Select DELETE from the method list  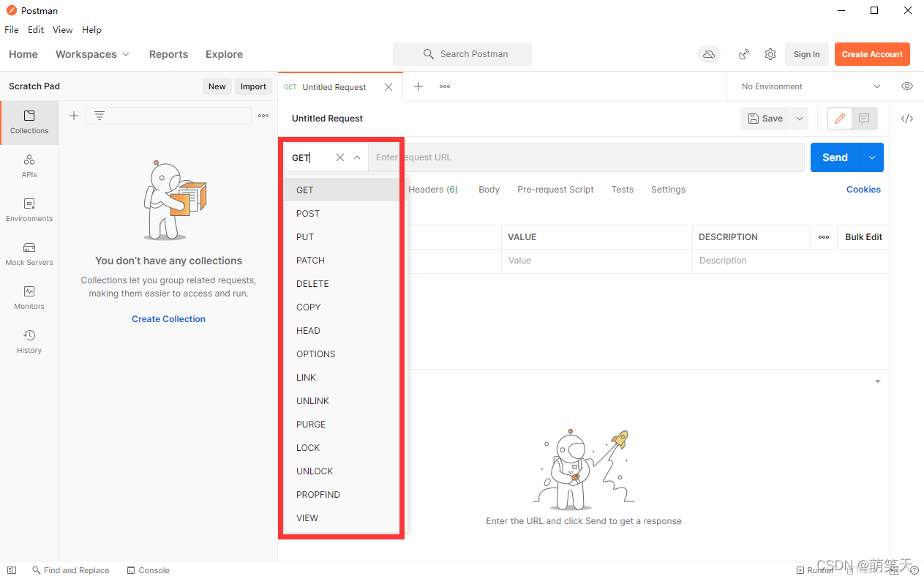[342, 284]
